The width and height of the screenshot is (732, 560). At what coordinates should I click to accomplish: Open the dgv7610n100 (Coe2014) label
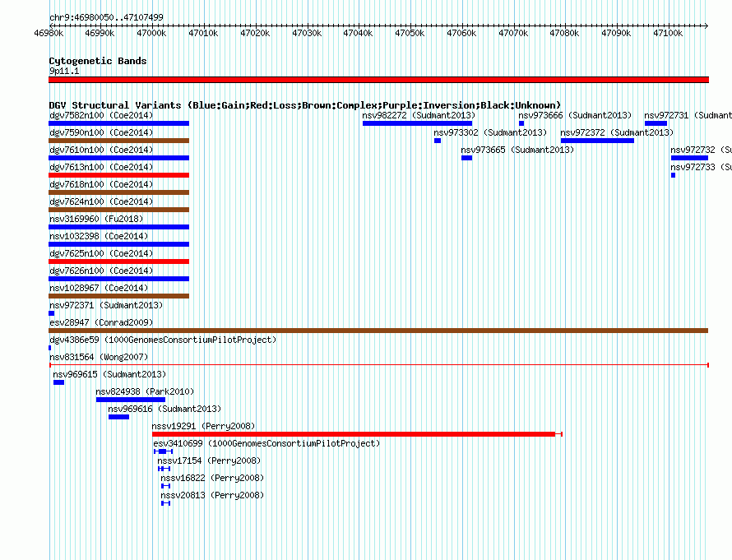(101, 150)
